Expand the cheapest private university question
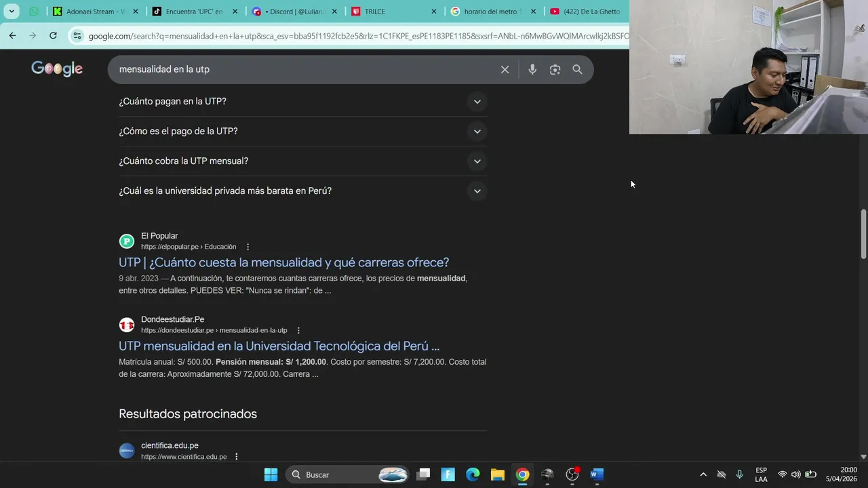Image resolution: width=868 pixels, height=488 pixels. [302, 191]
